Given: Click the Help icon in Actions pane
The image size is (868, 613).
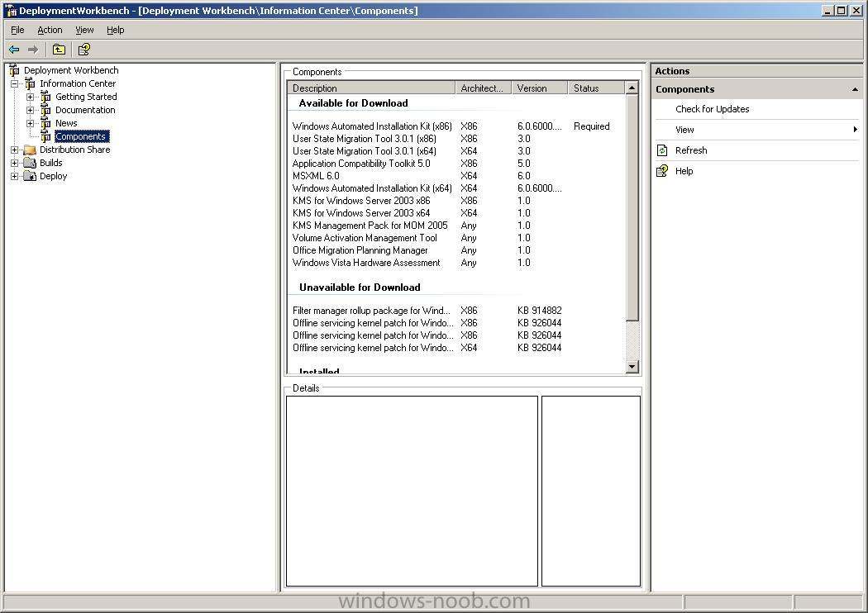Looking at the screenshot, I should pos(662,171).
